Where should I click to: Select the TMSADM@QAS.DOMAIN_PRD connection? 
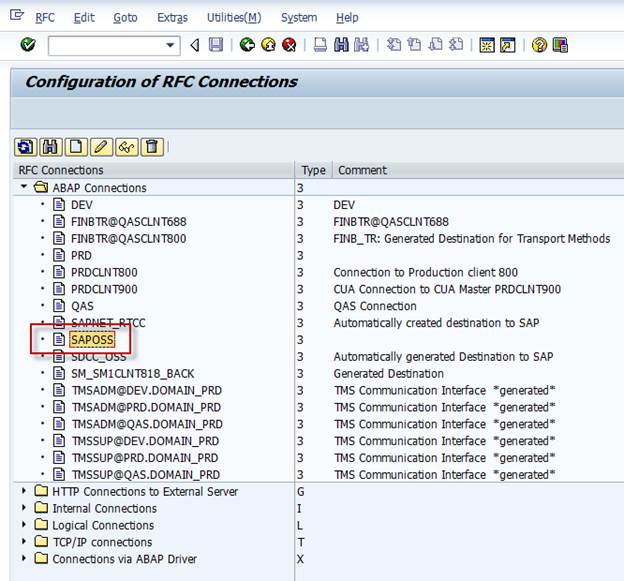pos(147,424)
